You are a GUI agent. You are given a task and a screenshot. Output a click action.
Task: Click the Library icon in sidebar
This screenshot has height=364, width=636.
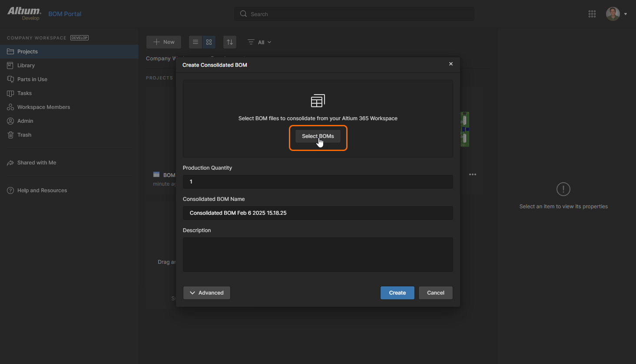tap(10, 66)
